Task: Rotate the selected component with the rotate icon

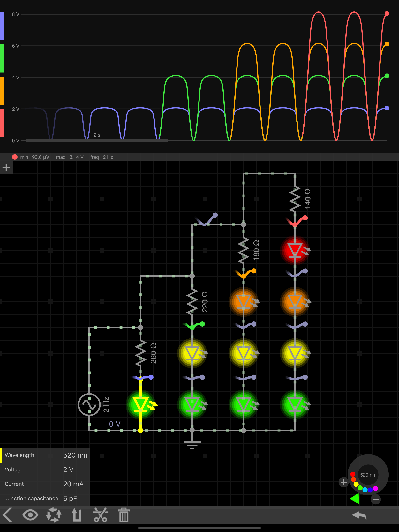Action: (54, 515)
